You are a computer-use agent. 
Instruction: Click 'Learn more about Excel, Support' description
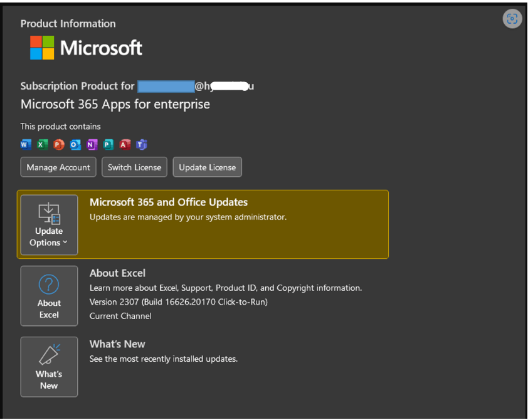point(226,288)
